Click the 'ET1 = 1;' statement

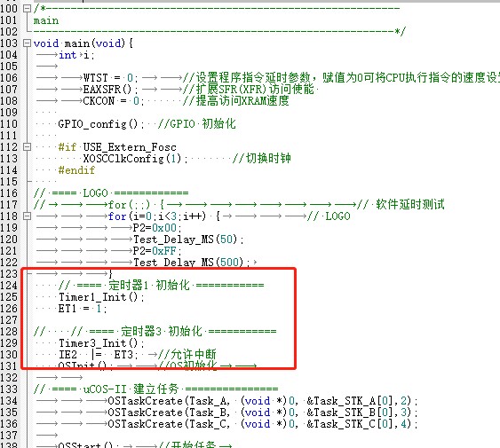click(83, 309)
